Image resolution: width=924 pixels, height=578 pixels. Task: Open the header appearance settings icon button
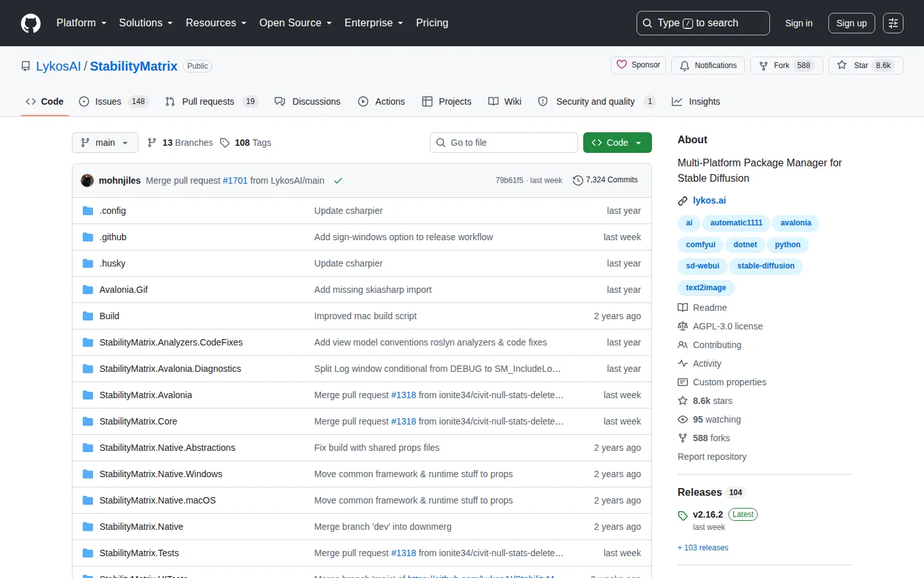point(893,23)
